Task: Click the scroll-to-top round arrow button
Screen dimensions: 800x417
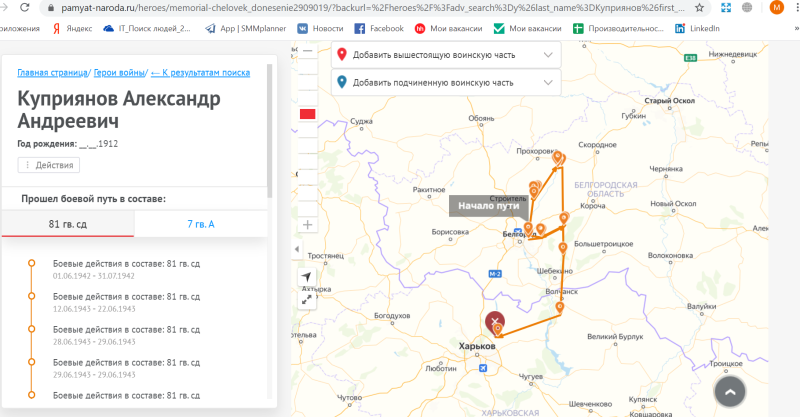Action: (732, 391)
